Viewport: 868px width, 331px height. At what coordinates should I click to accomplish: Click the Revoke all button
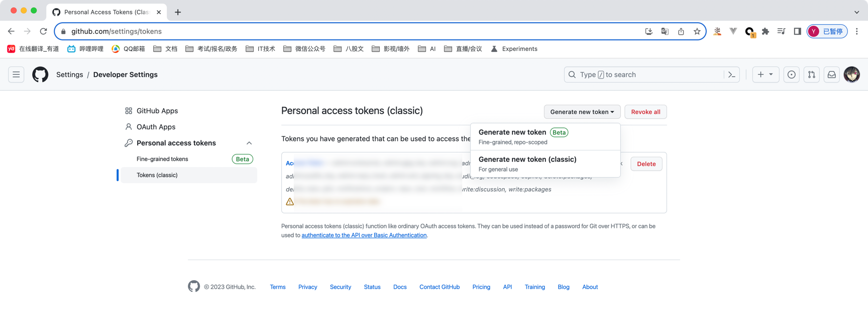click(x=645, y=112)
